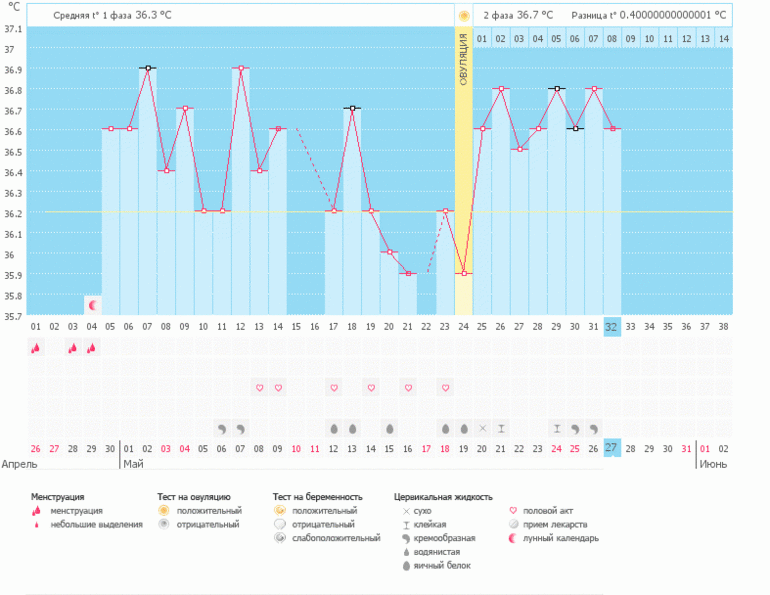Click the highlighted date 27 in the date row
The height and width of the screenshot is (595, 770).
pos(612,448)
